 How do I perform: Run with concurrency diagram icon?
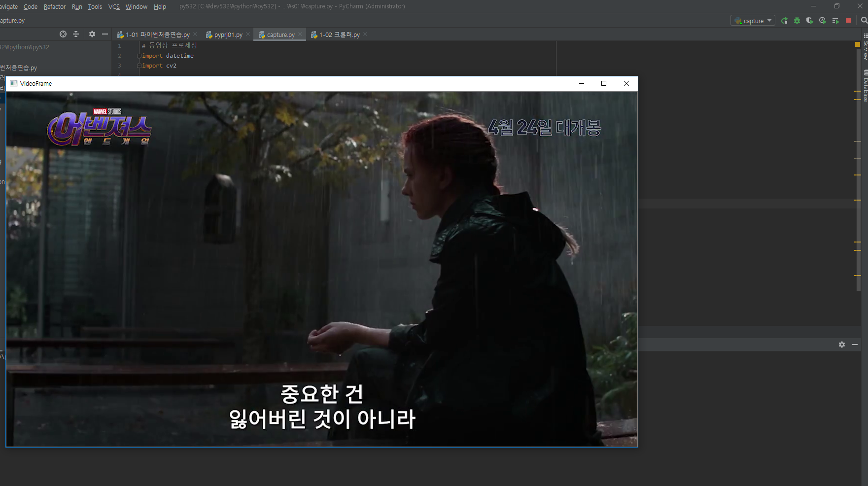pos(835,21)
